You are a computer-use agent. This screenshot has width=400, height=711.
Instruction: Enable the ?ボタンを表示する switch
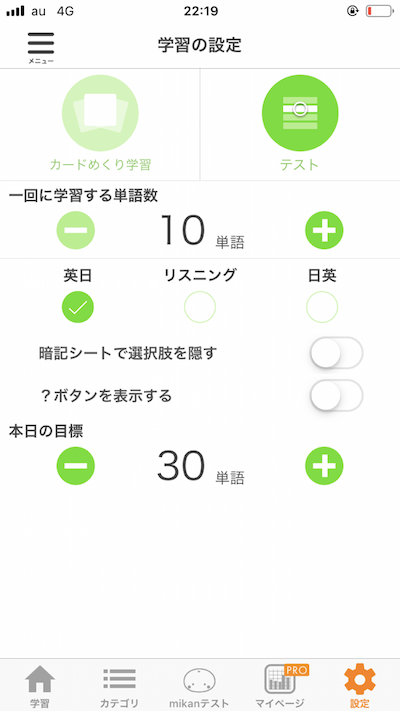coord(337,395)
